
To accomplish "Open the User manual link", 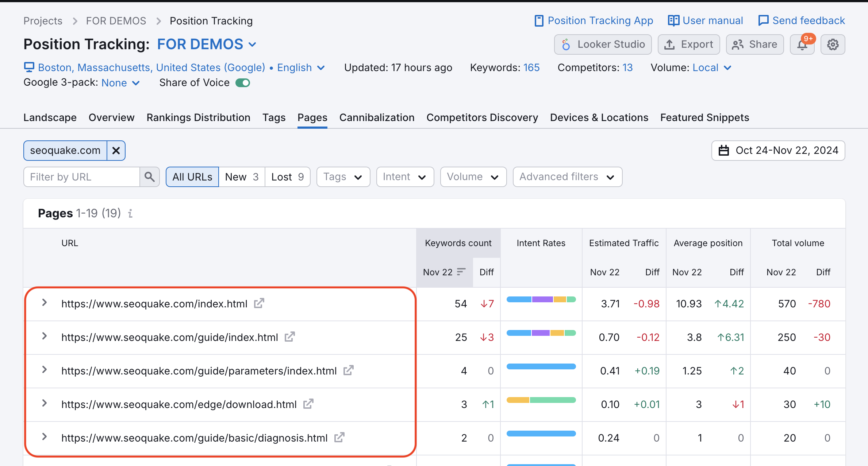I will click(x=705, y=21).
